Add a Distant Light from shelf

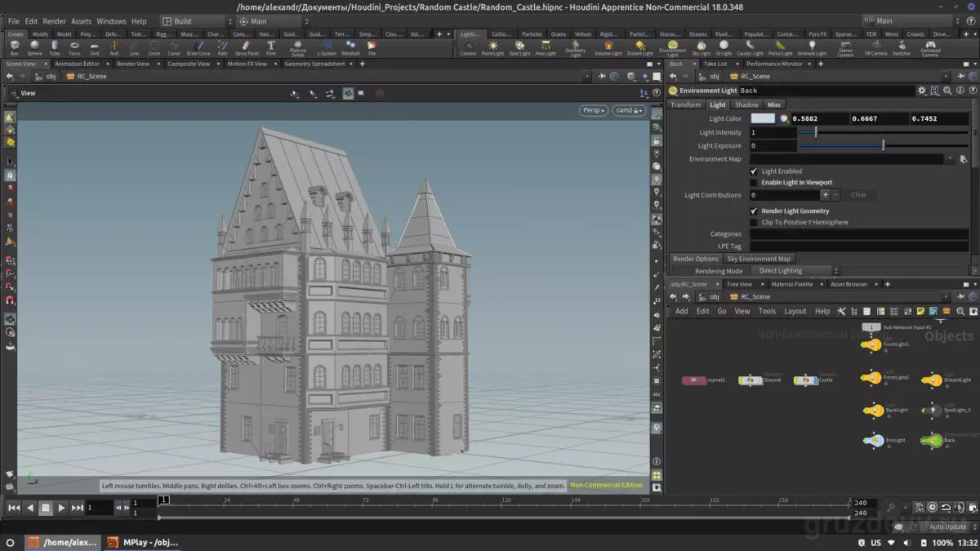tap(639, 48)
